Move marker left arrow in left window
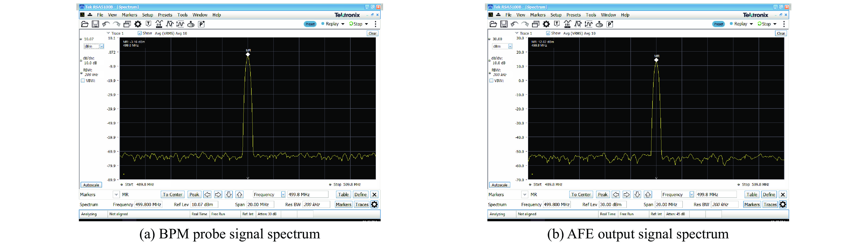 [207, 194]
